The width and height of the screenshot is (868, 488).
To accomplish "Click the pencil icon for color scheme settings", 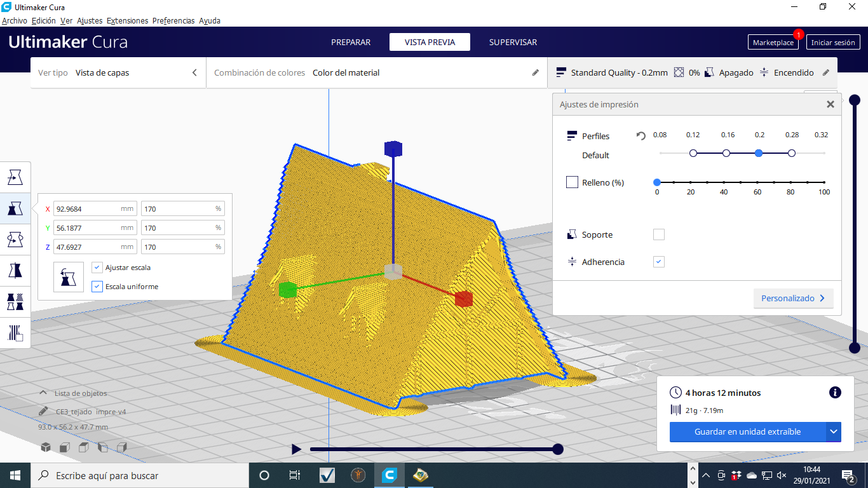I will [536, 72].
